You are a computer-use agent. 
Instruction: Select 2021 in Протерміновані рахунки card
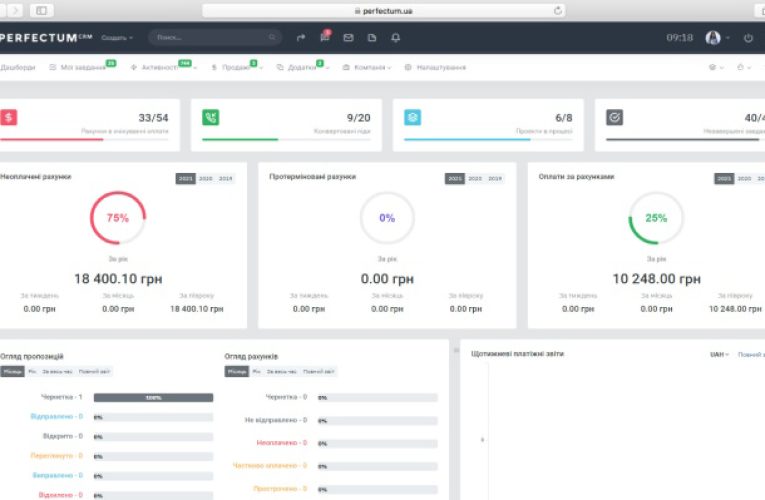455,179
